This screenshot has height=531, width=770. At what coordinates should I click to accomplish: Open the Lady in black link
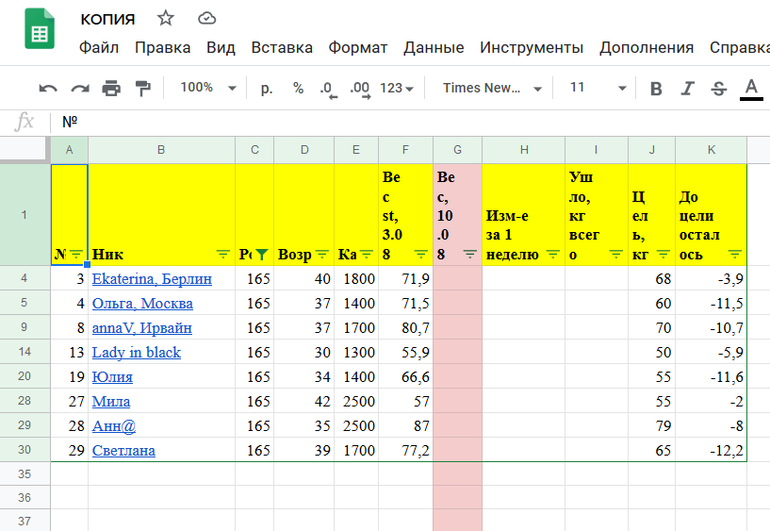pos(137,353)
